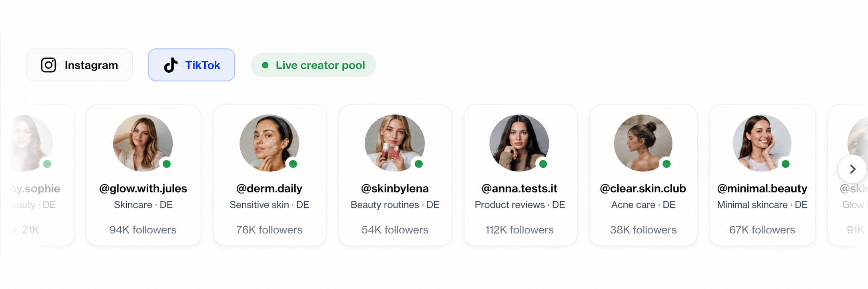Select the @skinbylena creator card followers text

pos(395,230)
